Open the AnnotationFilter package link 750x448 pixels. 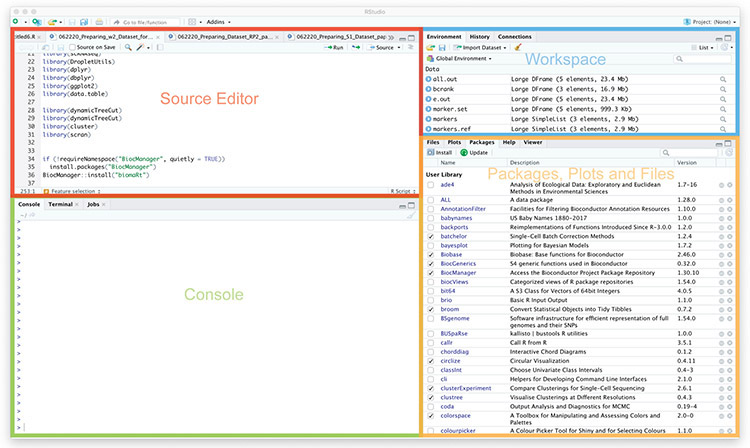463,209
